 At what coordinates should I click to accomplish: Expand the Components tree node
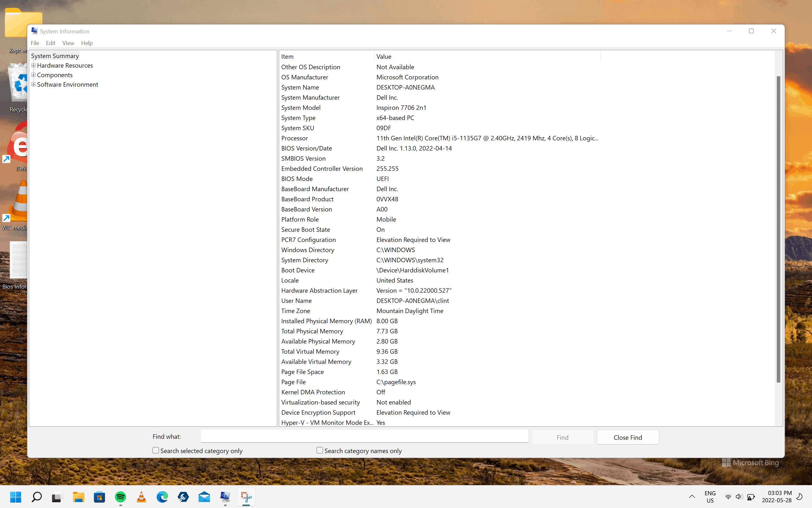coord(33,75)
